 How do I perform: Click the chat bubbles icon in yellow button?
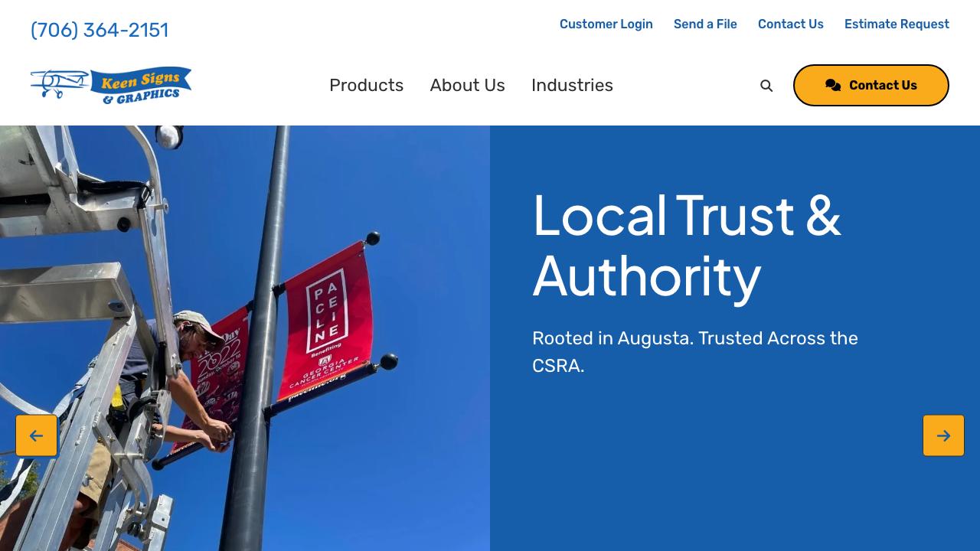pos(833,86)
